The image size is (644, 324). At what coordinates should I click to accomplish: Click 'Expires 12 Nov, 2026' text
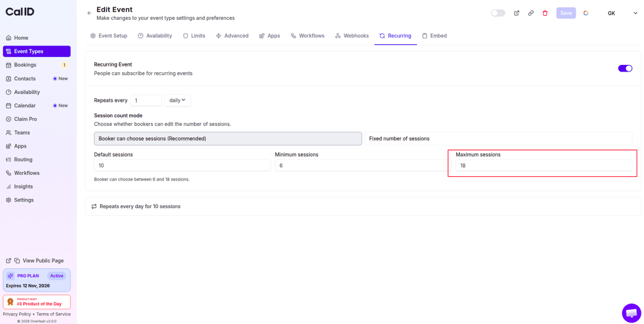pos(28,286)
